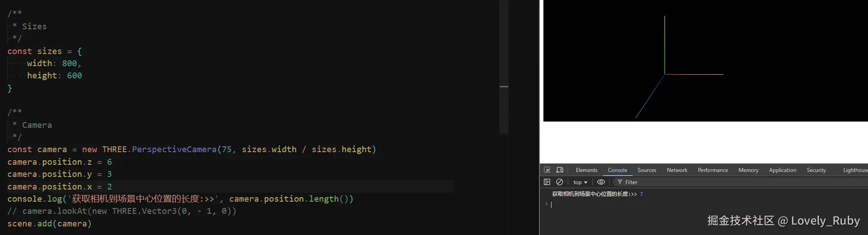Viewport: 868px width, 235px height.
Task: Open the Lighthouse tab
Action: (x=855, y=170)
